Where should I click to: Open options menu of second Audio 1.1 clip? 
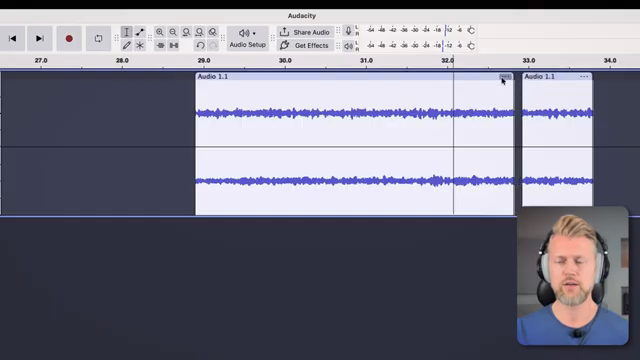coord(584,76)
